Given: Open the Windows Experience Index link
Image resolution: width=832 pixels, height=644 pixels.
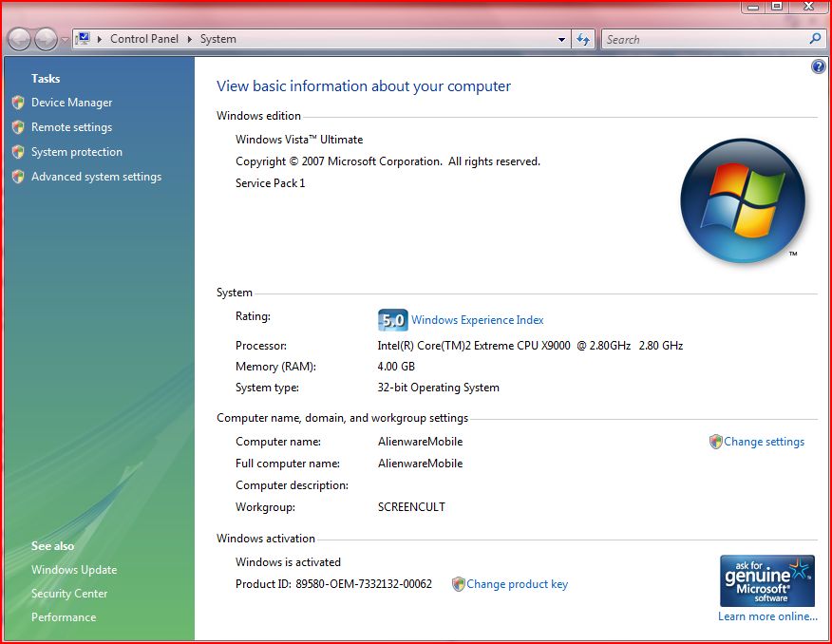Looking at the screenshot, I should (x=478, y=320).
